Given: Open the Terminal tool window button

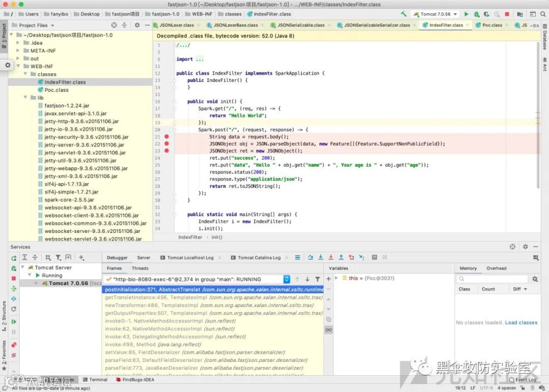Looking at the screenshot, I should click(x=95, y=379).
